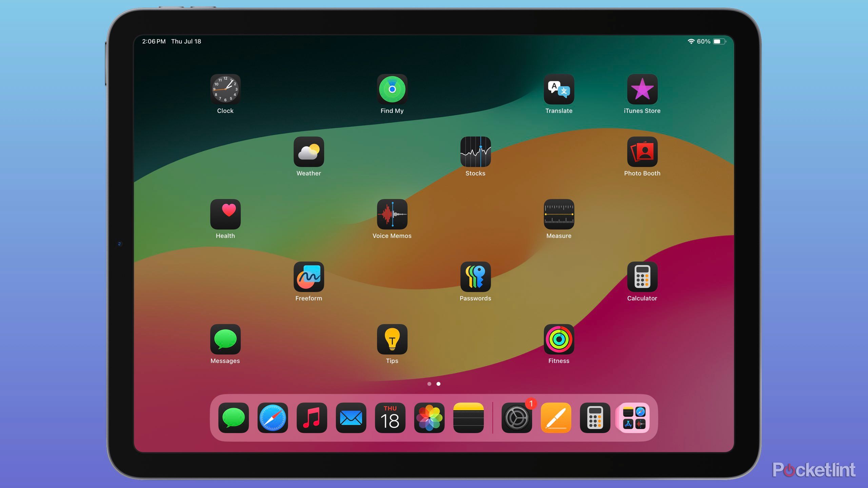Open the App Library in the dock

(x=633, y=418)
